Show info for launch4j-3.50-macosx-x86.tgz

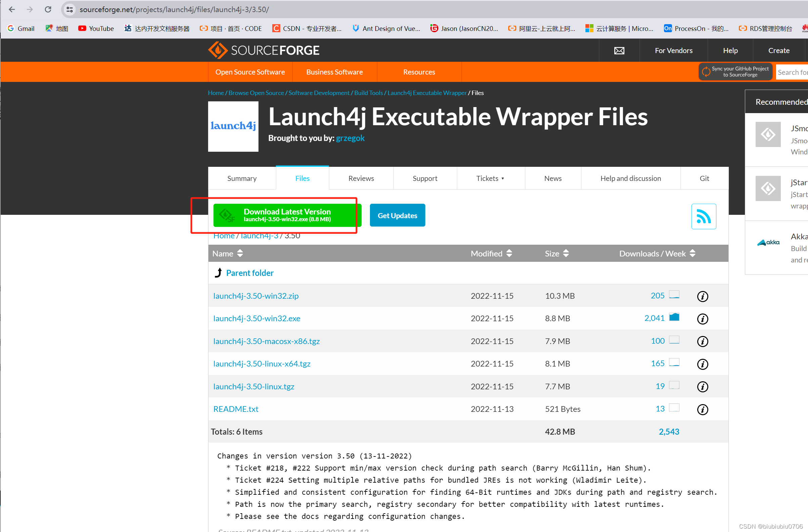(x=702, y=341)
